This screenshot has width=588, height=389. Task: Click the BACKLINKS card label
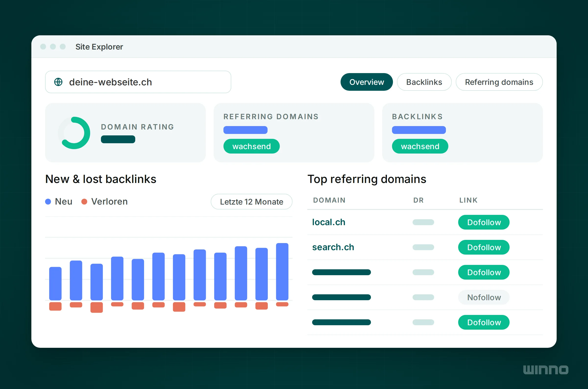[x=417, y=117]
